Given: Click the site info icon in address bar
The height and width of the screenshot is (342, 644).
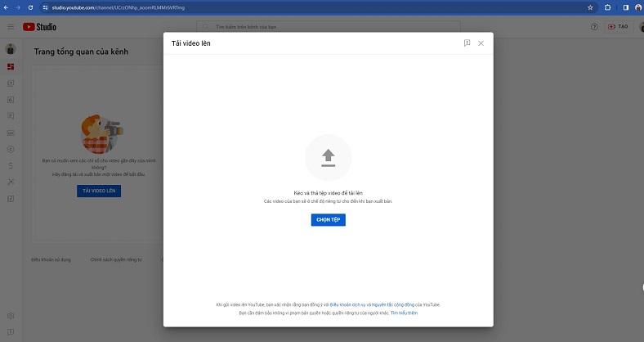Looking at the screenshot, I should (x=45, y=7).
